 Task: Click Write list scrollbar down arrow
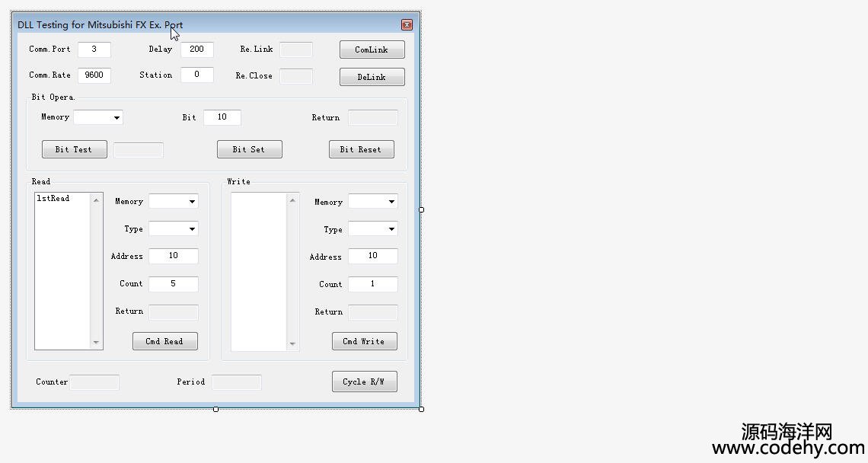pos(293,344)
